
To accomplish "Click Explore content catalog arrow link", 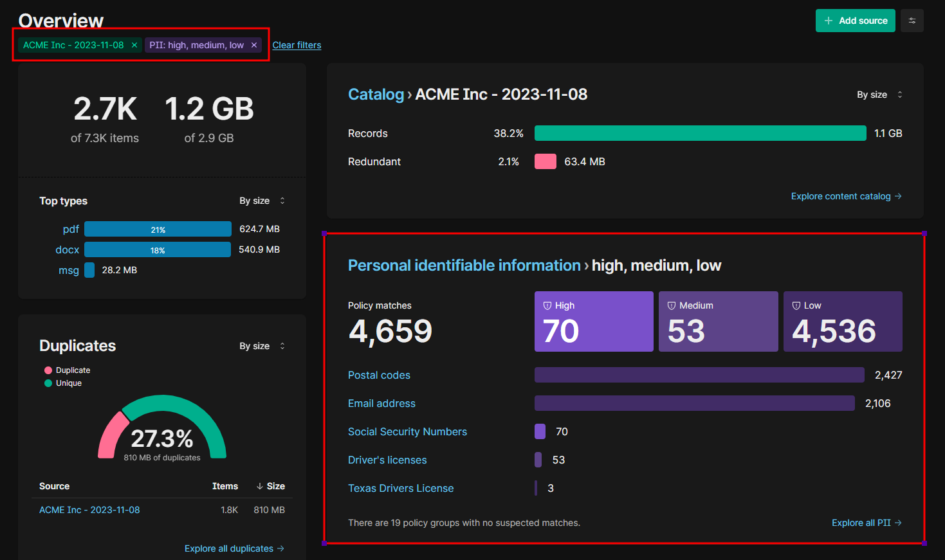I will (x=846, y=196).
